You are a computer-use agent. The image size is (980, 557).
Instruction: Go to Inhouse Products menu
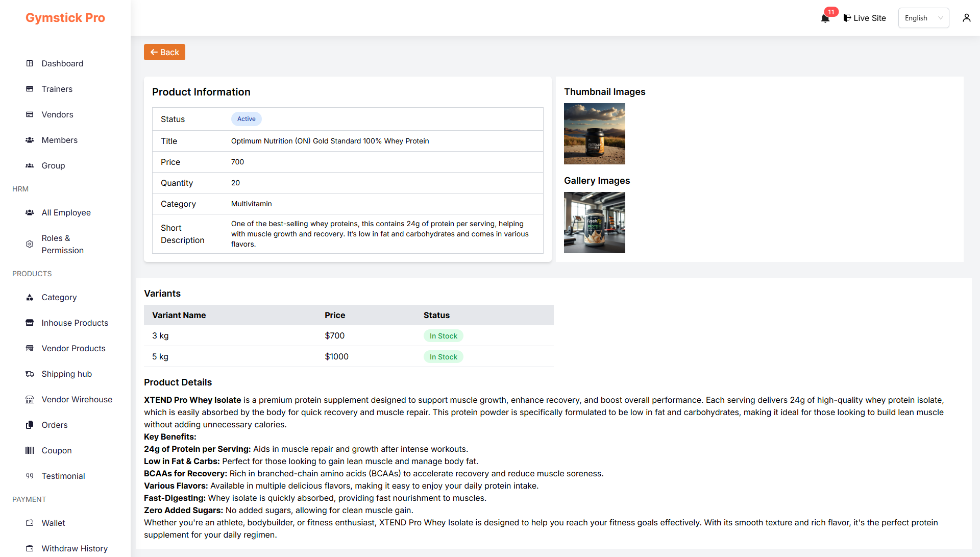point(75,323)
